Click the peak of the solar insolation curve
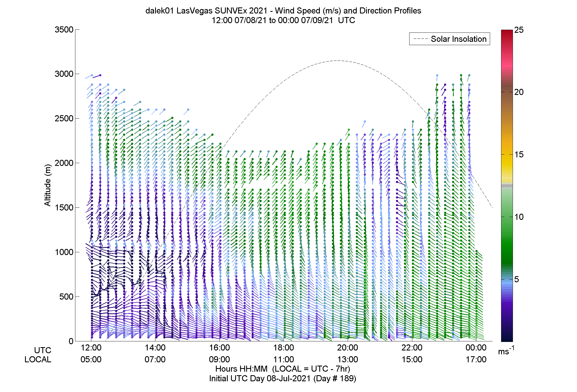Screen dimensions: 577x392 coord(338,61)
